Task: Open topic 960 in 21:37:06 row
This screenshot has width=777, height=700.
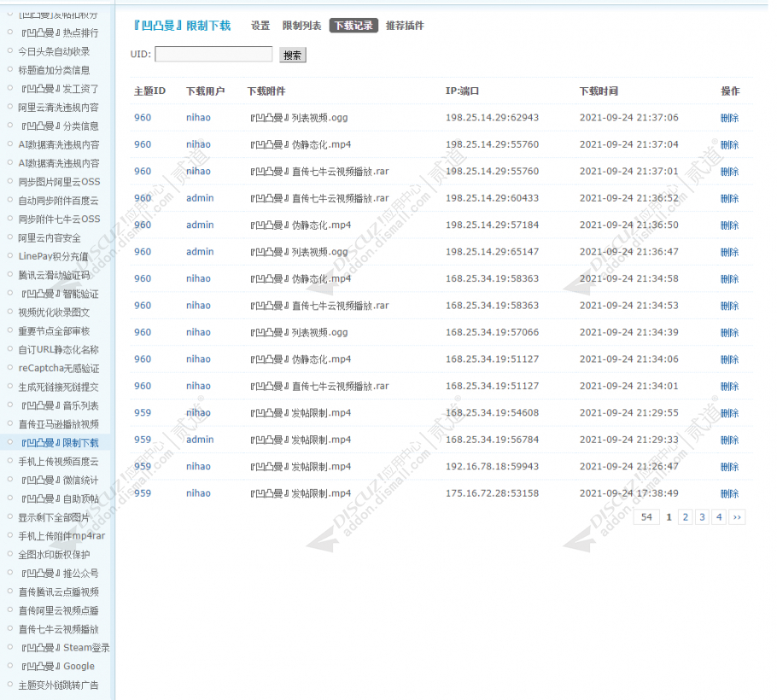Action: 143,118
